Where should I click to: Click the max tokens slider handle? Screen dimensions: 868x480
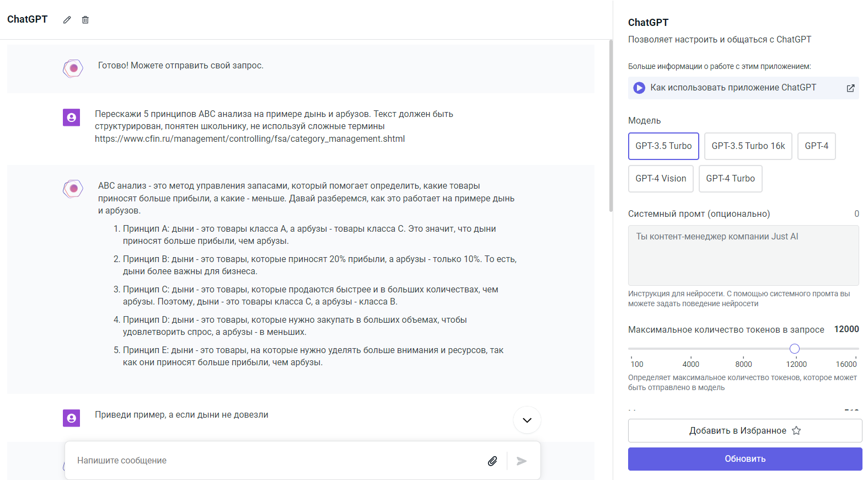point(795,349)
